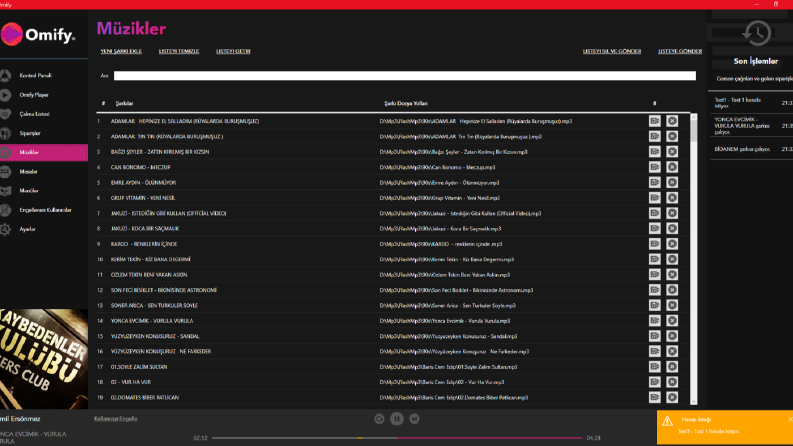793x446 pixels.
Task: Edit icon for Grup Vitamin Yeni Nesil
Action: (654, 198)
